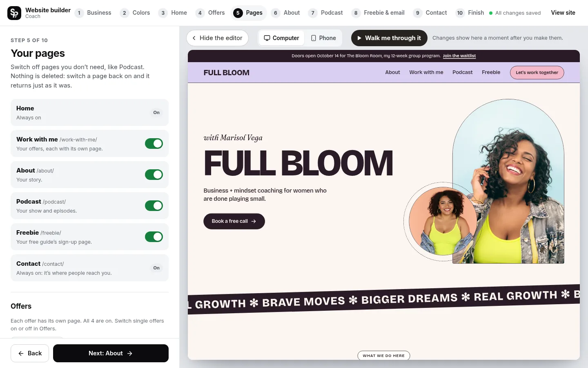Open step 8 Freebie & email
Image resolution: width=588 pixels, height=368 pixels.
coord(378,13)
